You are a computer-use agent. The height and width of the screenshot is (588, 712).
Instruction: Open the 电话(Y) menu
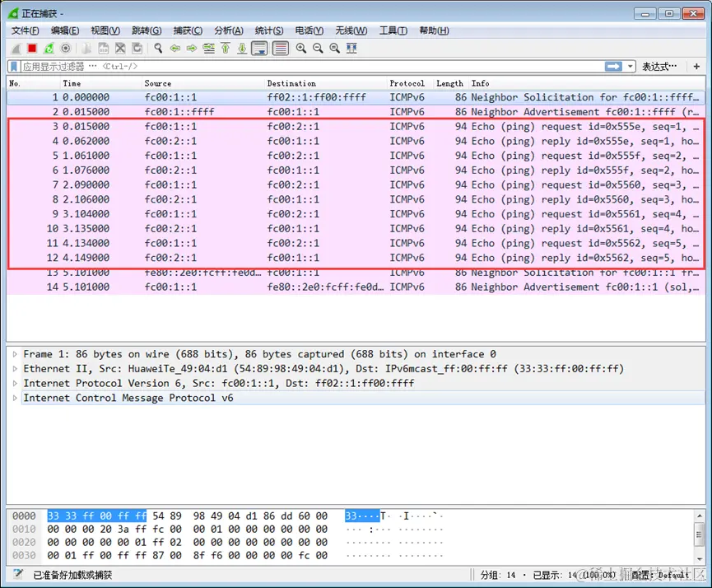[x=309, y=30]
